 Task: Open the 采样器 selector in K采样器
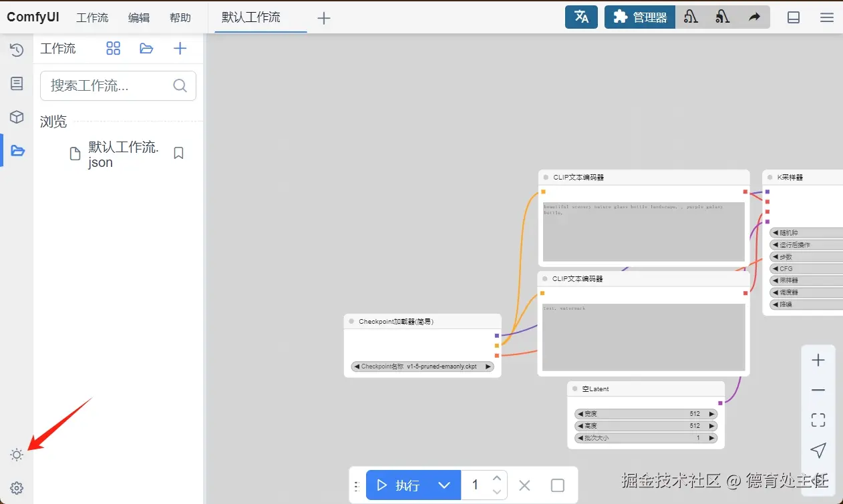[806, 280]
